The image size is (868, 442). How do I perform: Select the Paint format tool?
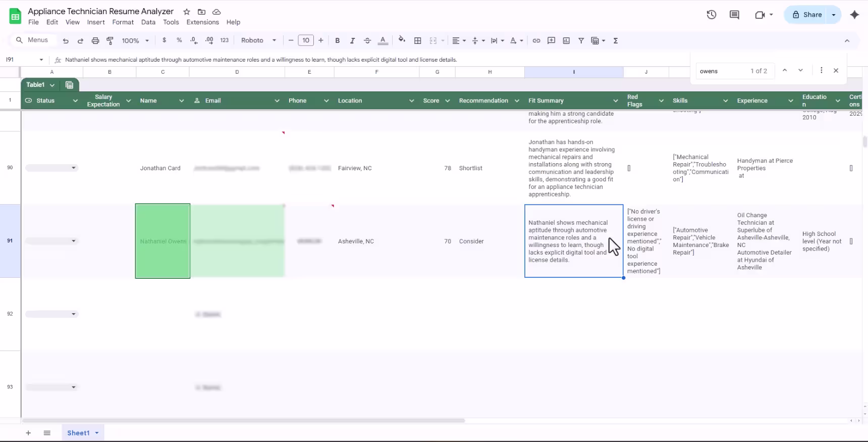[x=110, y=40]
